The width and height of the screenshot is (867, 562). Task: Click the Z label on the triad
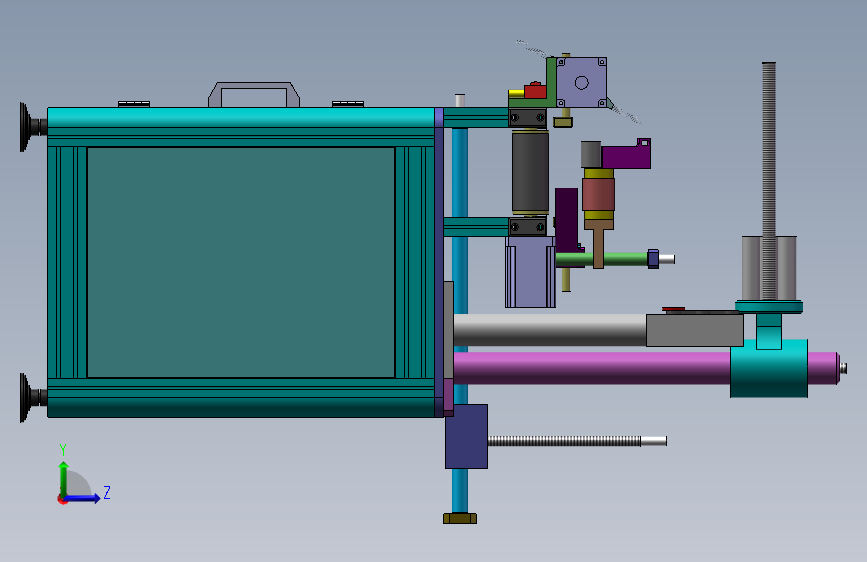click(107, 492)
